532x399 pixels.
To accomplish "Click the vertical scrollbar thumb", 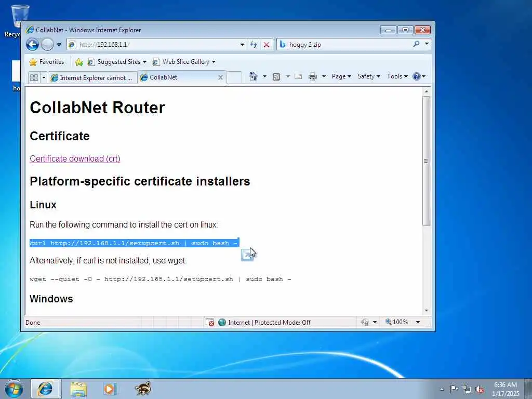I will (x=427, y=161).
